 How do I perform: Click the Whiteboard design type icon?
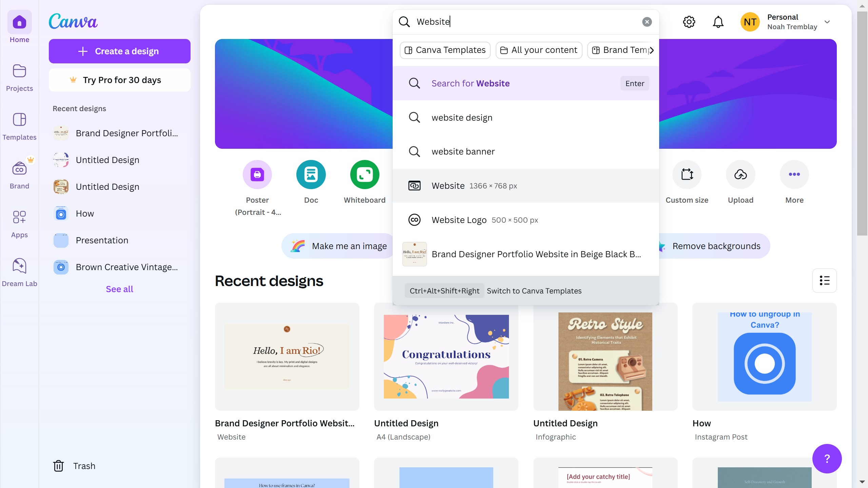[364, 175]
